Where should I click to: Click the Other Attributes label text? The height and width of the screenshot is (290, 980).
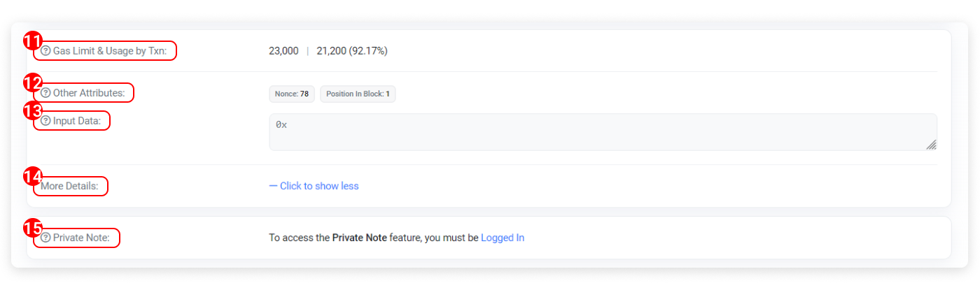click(89, 93)
